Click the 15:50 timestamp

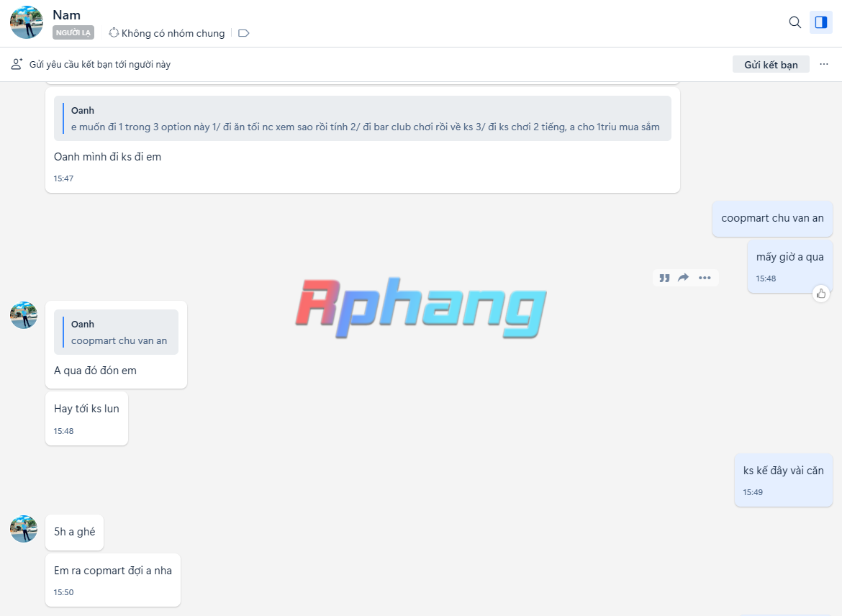[63, 592]
